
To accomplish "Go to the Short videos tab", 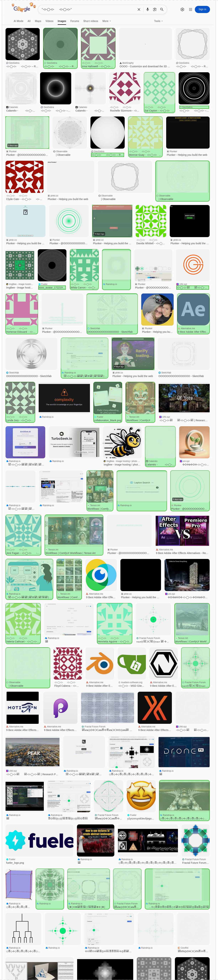I will coord(91,21).
